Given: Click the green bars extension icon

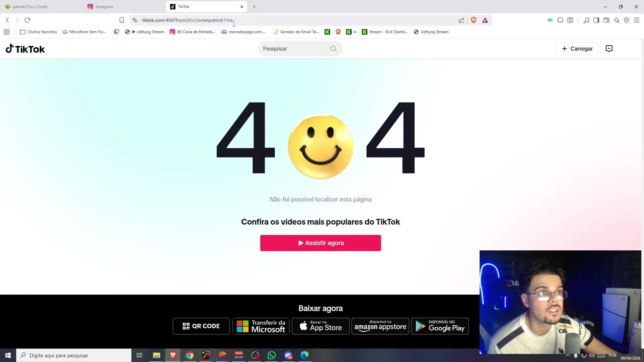Looking at the screenshot, I should point(550,20).
